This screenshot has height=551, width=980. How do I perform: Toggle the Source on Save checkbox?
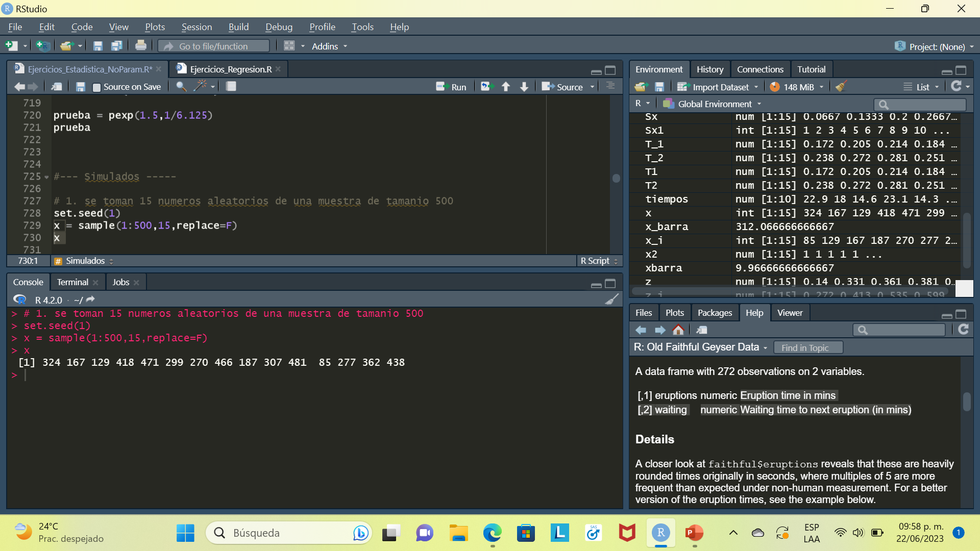(96, 87)
